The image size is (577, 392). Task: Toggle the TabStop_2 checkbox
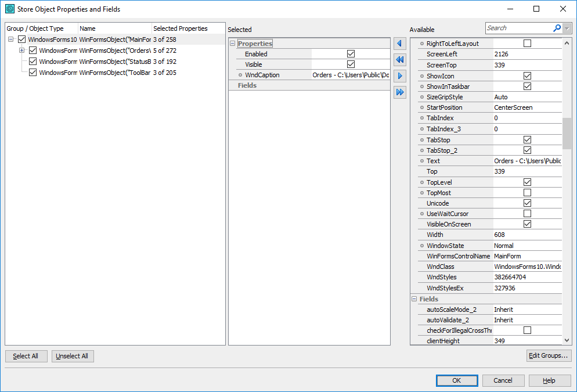click(527, 150)
